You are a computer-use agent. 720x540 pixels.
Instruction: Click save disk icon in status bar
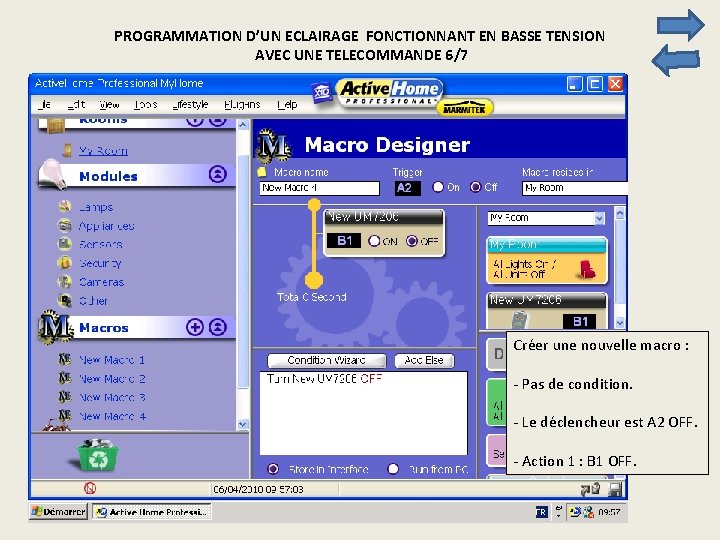pyautogui.click(x=615, y=489)
